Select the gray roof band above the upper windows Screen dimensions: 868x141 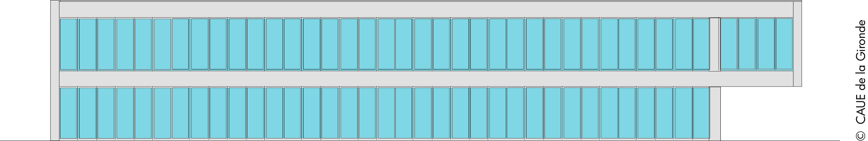point(426,10)
